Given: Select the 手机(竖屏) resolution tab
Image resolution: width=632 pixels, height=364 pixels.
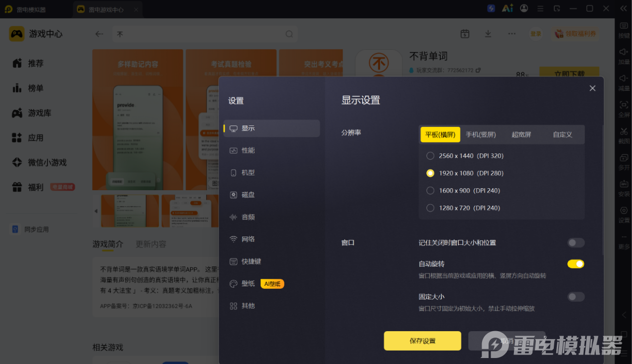Looking at the screenshot, I should pos(481,134).
